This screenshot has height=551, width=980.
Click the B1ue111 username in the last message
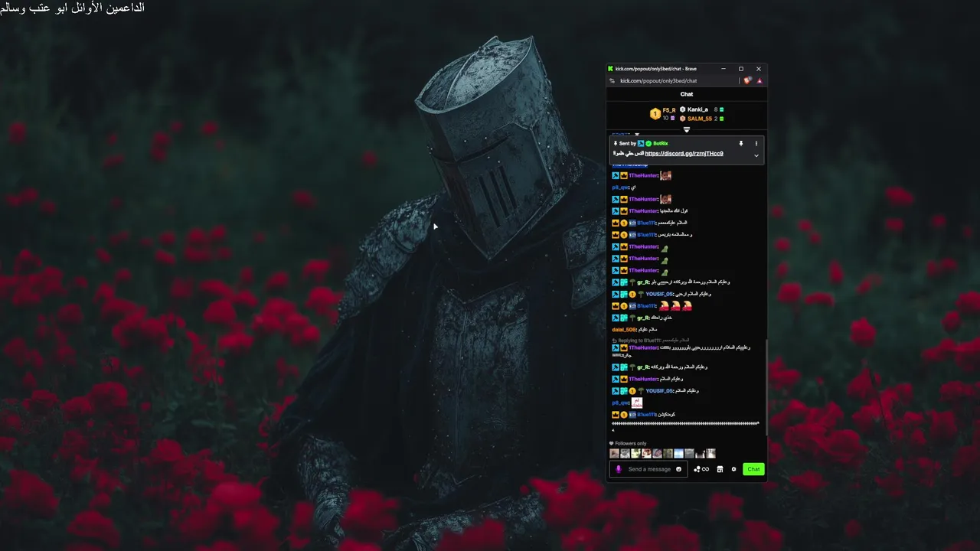645,415
